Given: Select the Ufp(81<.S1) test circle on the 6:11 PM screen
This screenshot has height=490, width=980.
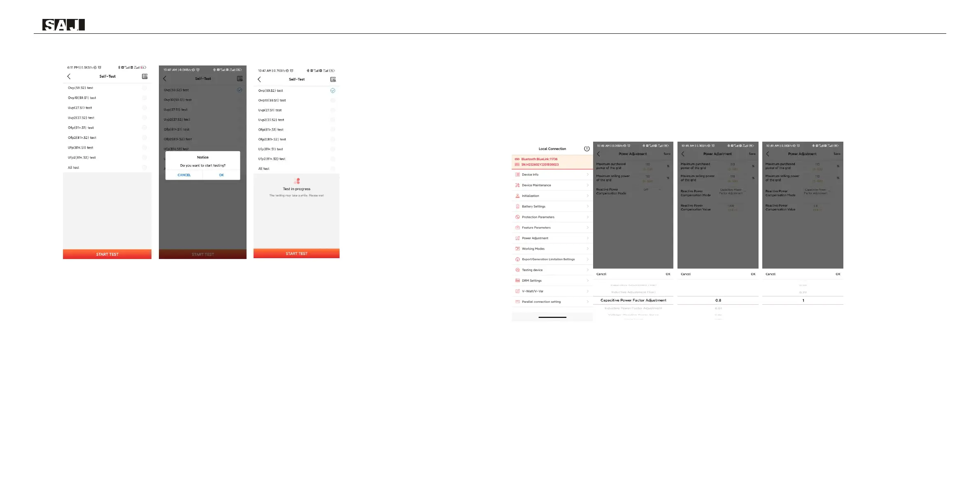Looking at the screenshot, I should pyautogui.click(x=144, y=147).
